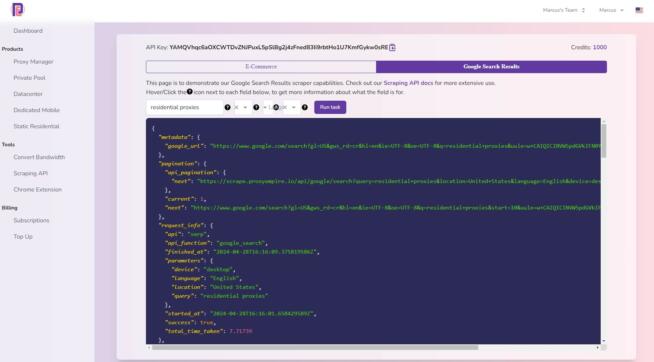The height and width of the screenshot is (362, 654).
Task: Run the scraping task
Action: click(x=330, y=107)
